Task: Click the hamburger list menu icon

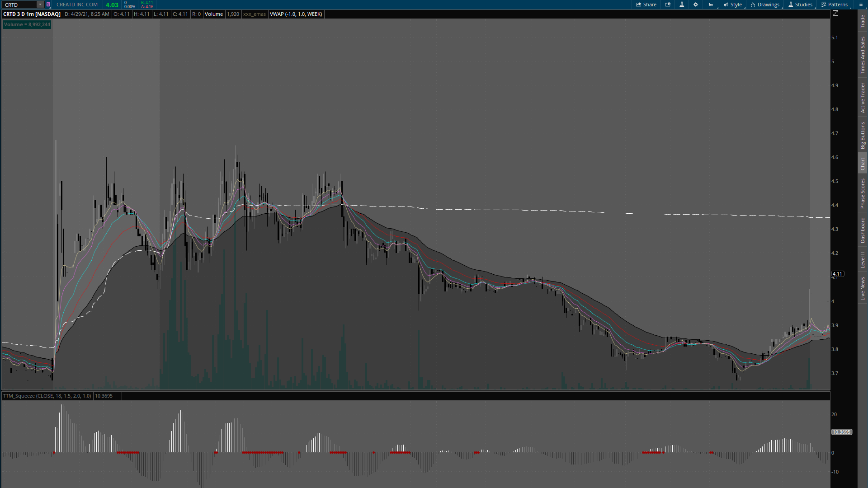Action: 860,5
